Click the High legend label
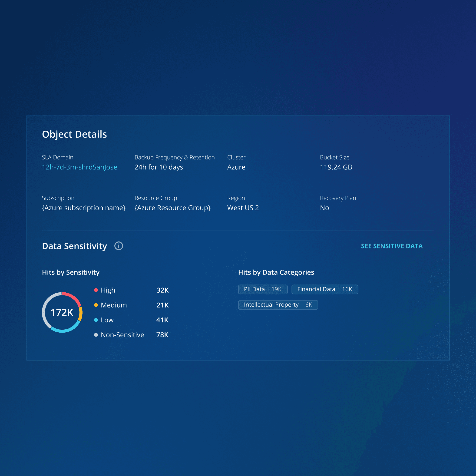476x476 pixels. pos(108,290)
